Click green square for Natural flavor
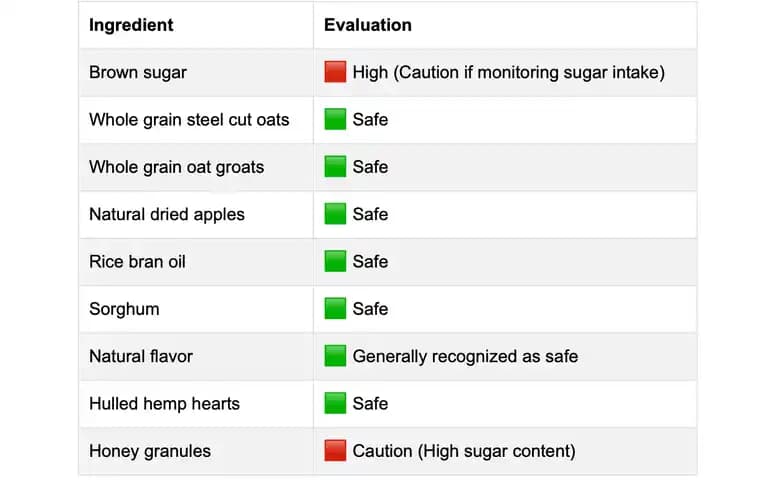 coord(335,356)
